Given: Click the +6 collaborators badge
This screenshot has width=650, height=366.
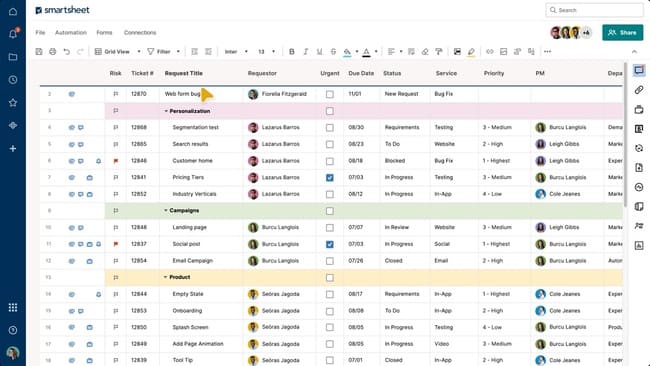Looking at the screenshot, I should coord(586,32).
